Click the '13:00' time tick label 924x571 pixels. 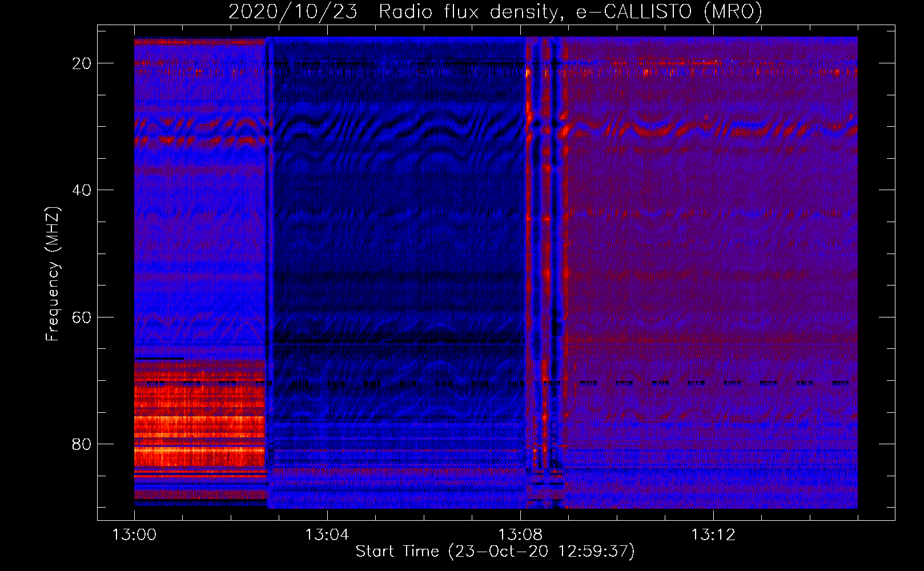pyautogui.click(x=134, y=535)
